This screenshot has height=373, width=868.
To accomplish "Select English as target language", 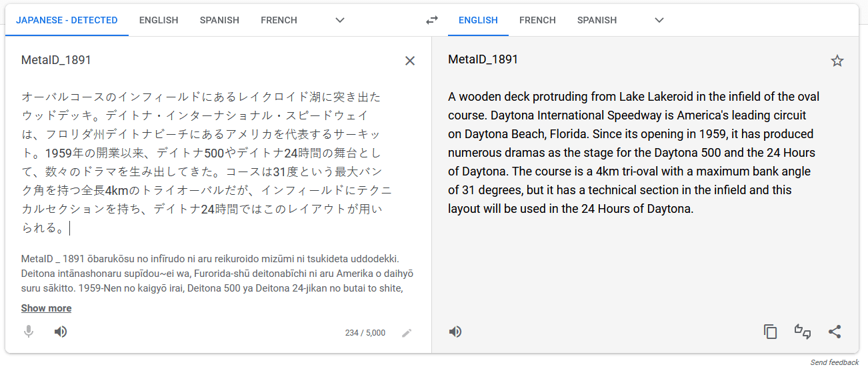I will coord(478,20).
